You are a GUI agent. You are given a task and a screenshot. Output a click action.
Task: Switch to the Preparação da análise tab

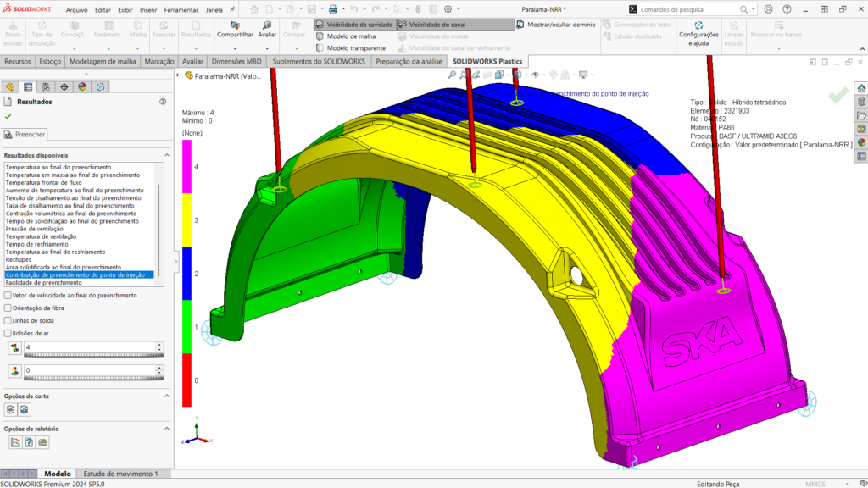tap(410, 62)
